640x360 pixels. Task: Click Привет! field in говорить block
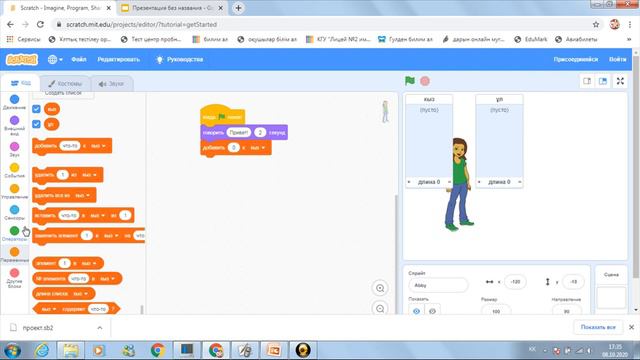239,132
